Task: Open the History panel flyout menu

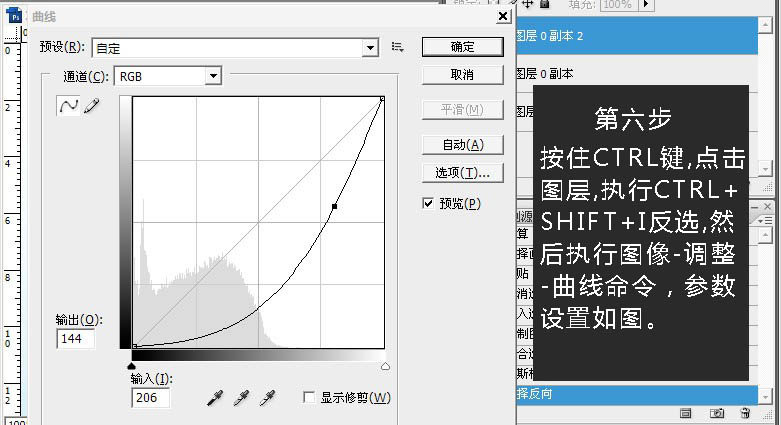Action: [765, 220]
